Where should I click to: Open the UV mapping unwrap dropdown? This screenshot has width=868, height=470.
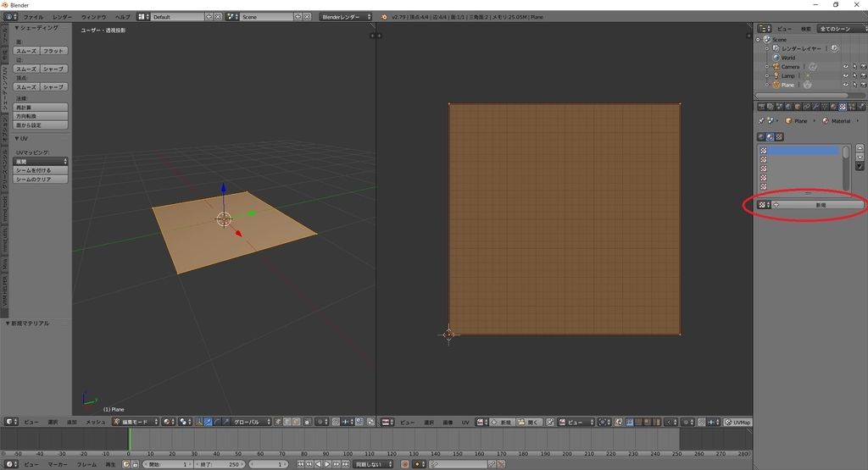click(x=41, y=162)
